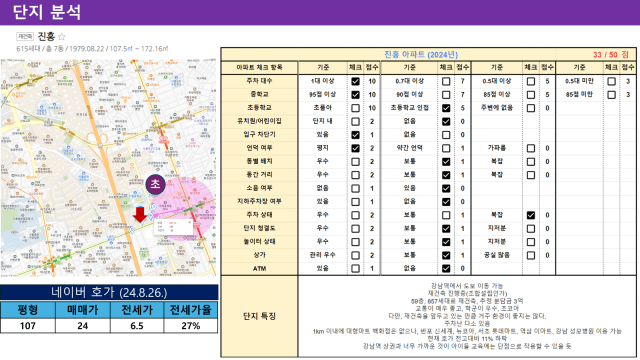
Task: Click the 아파트 체크 항목 column header
Action: [x=260, y=67]
